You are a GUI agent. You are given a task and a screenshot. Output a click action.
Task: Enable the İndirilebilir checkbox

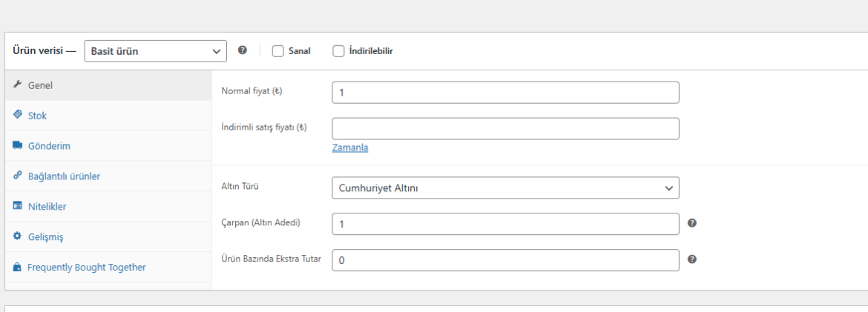(338, 51)
